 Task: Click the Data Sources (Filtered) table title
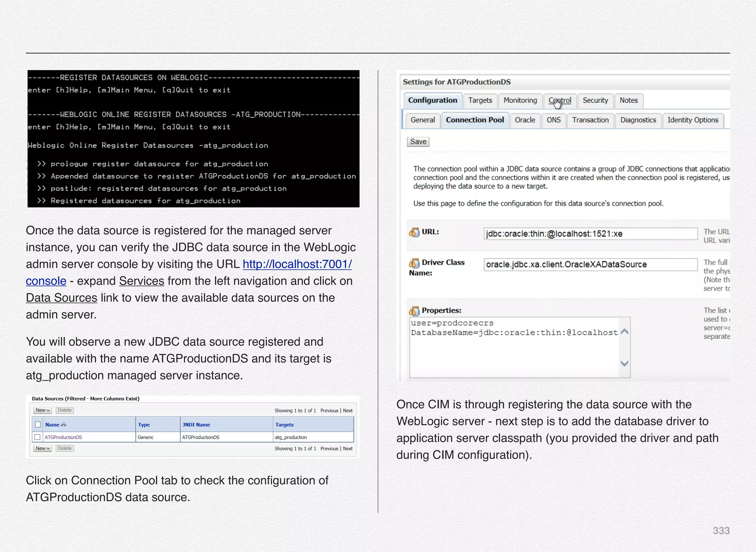coord(86,399)
